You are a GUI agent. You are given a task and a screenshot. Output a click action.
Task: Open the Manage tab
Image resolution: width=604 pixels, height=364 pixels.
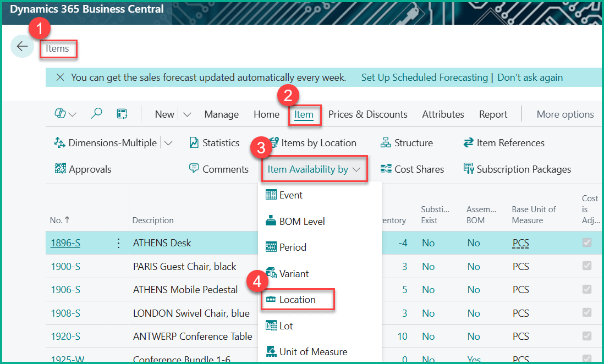point(222,114)
